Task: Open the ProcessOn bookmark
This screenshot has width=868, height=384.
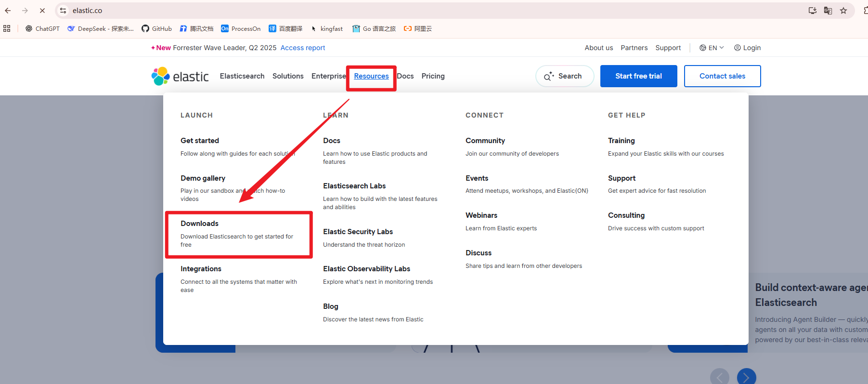Action: coord(241,28)
